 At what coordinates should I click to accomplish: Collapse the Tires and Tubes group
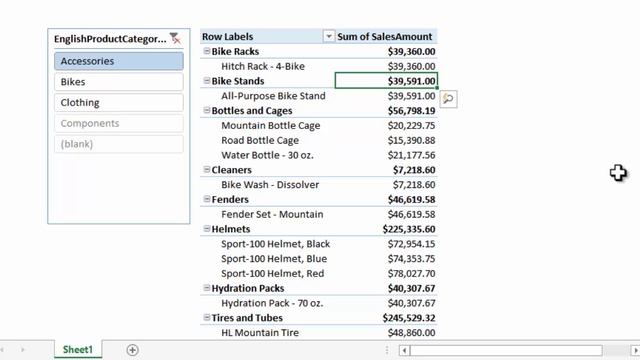pyautogui.click(x=207, y=318)
